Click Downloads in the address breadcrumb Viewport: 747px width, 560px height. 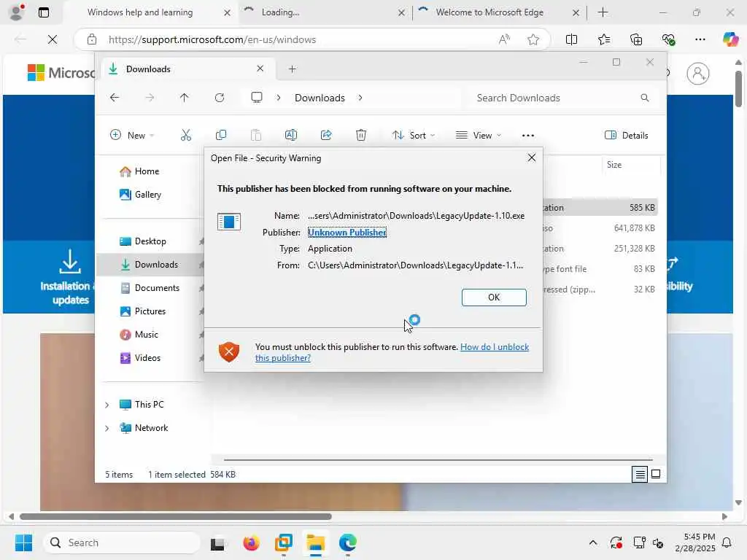(x=320, y=98)
